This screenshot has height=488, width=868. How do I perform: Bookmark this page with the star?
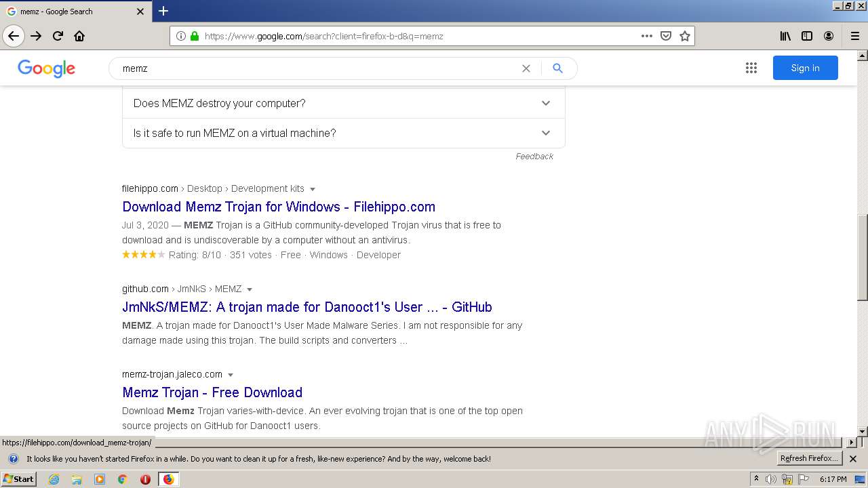click(685, 36)
